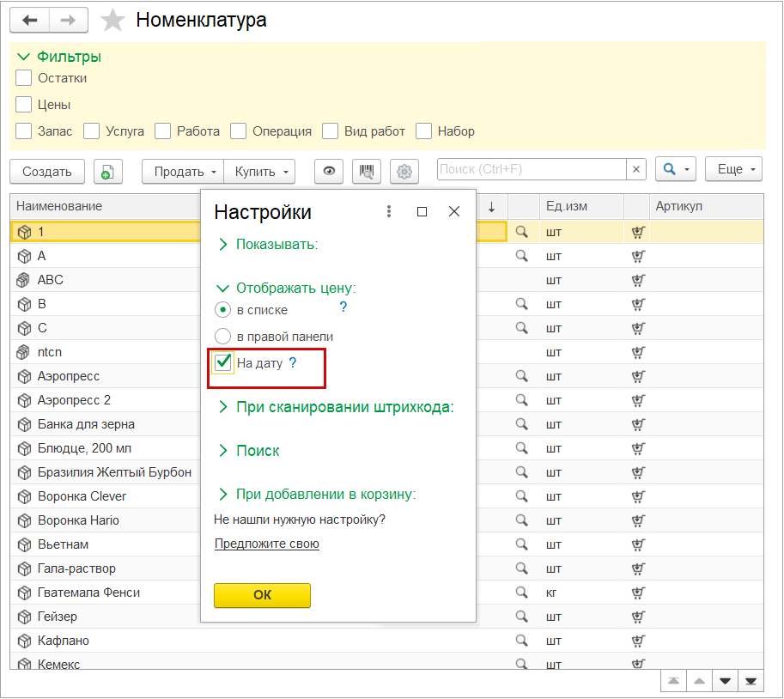Uncheck the На дату checkbox

(x=223, y=363)
